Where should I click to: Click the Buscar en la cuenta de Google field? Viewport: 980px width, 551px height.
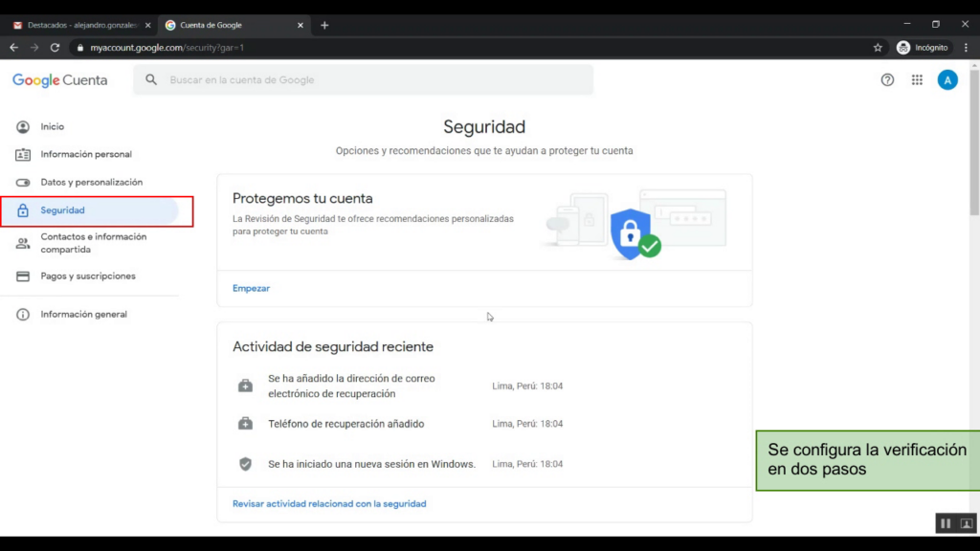tap(363, 80)
